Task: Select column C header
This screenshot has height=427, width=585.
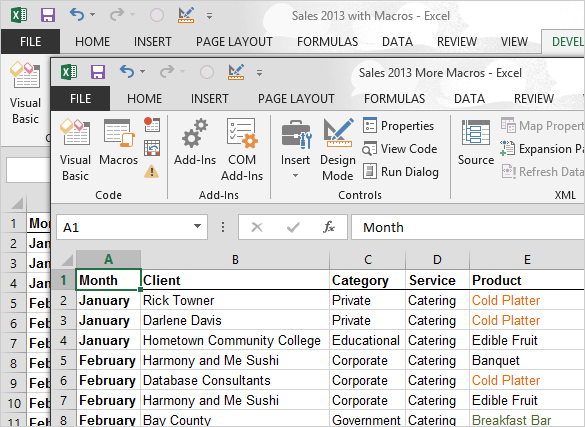Action: (368, 260)
